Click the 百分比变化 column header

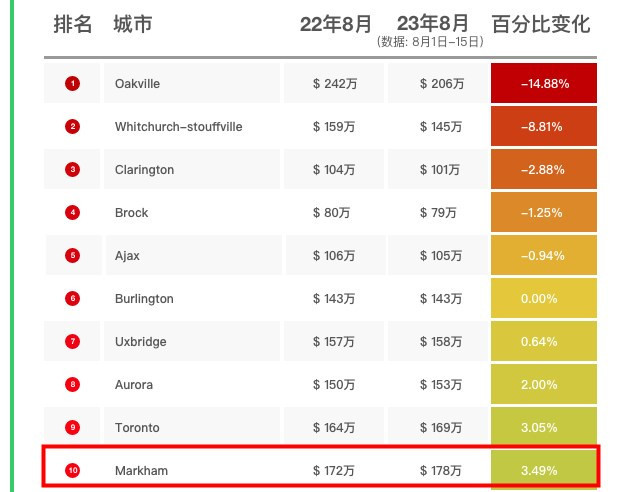pos(541,25)
